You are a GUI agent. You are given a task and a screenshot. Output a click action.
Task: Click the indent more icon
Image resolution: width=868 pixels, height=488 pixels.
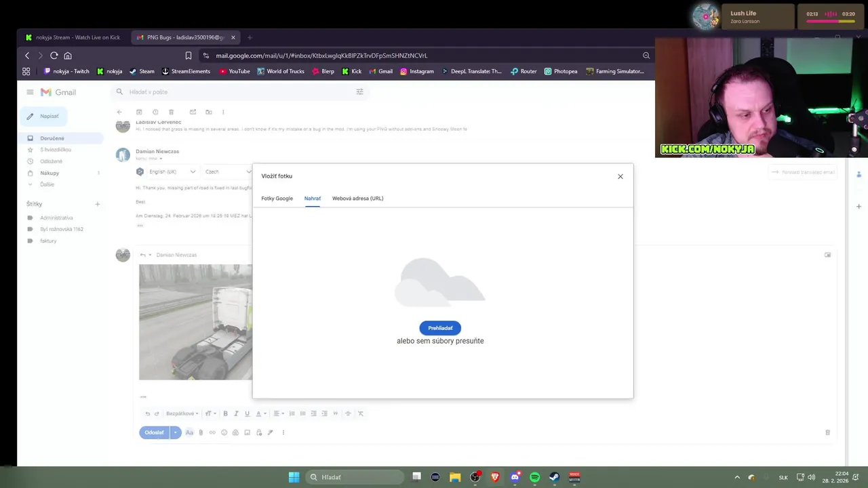tap(324, 413)
